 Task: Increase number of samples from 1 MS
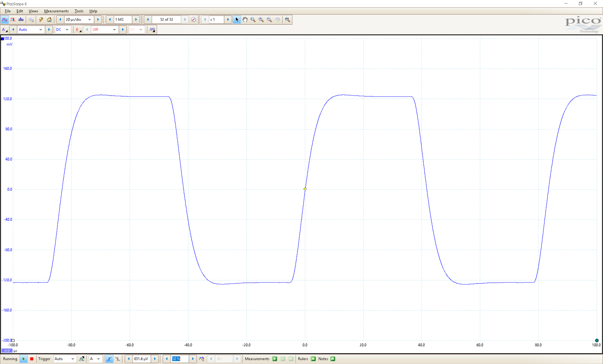(x=136, y=19)
